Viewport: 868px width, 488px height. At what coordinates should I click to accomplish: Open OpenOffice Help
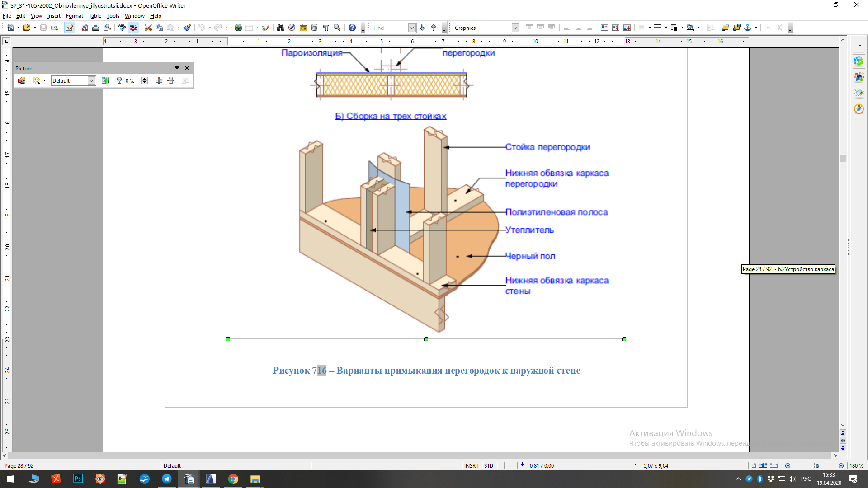coord(352,28)
